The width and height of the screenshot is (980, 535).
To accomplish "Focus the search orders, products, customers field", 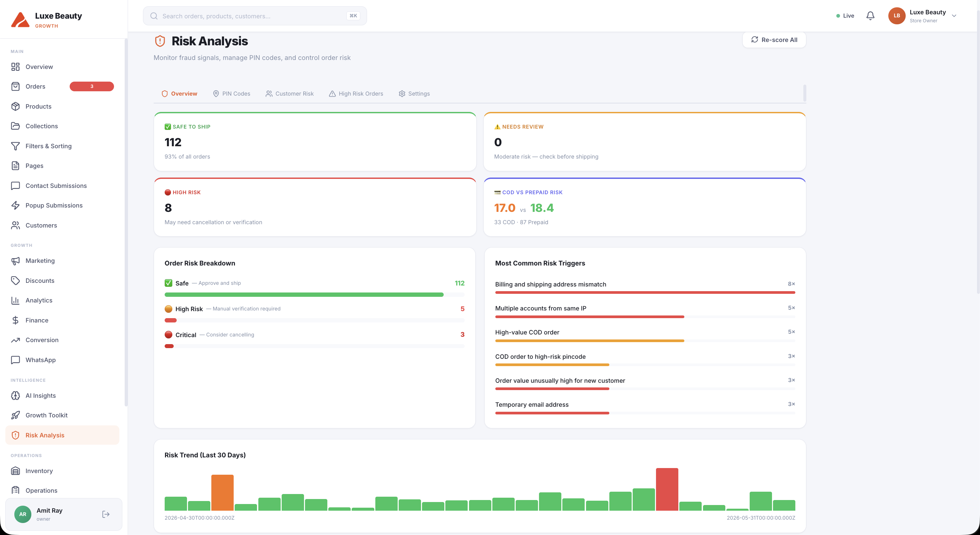I will tap(255, 16).
